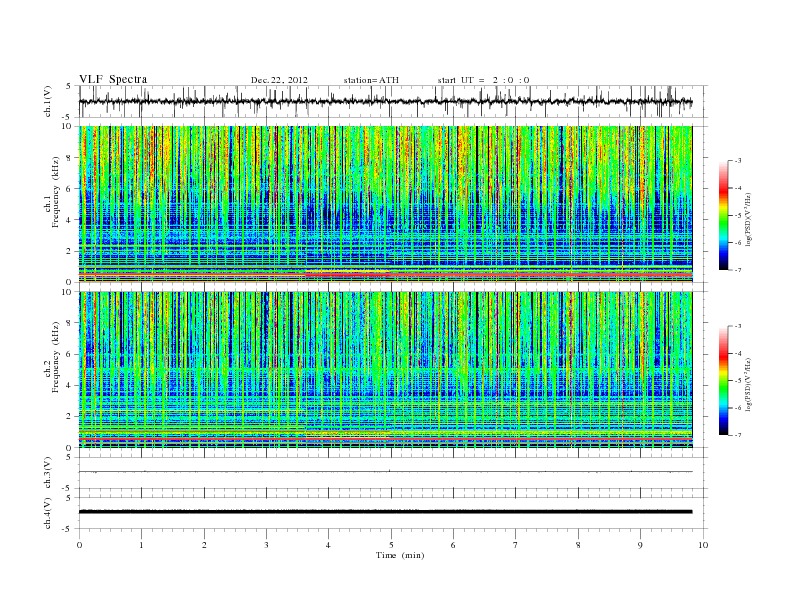This screenshot has width=792, height=612.
Task: Click the "8" kHz tick of ch.1 spectrogram
Action: point(69,158)
